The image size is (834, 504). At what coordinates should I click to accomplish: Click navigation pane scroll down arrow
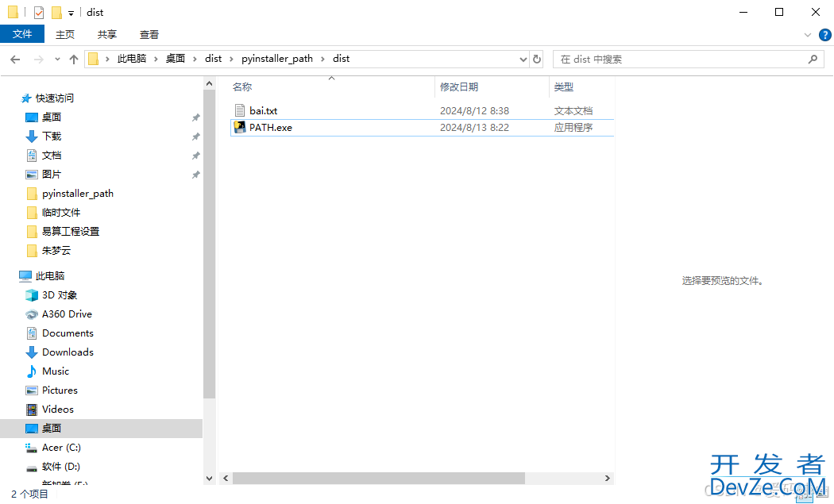click(x=209, y=479)
